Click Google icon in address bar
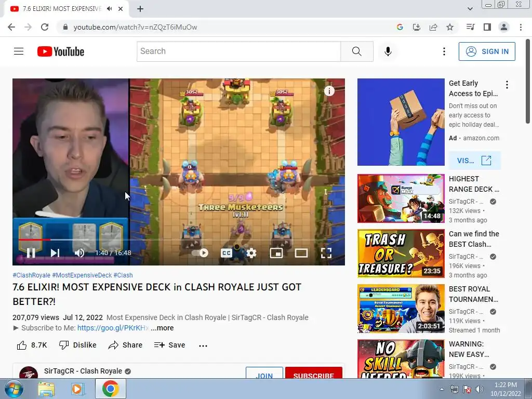 (x=400, y=27)
